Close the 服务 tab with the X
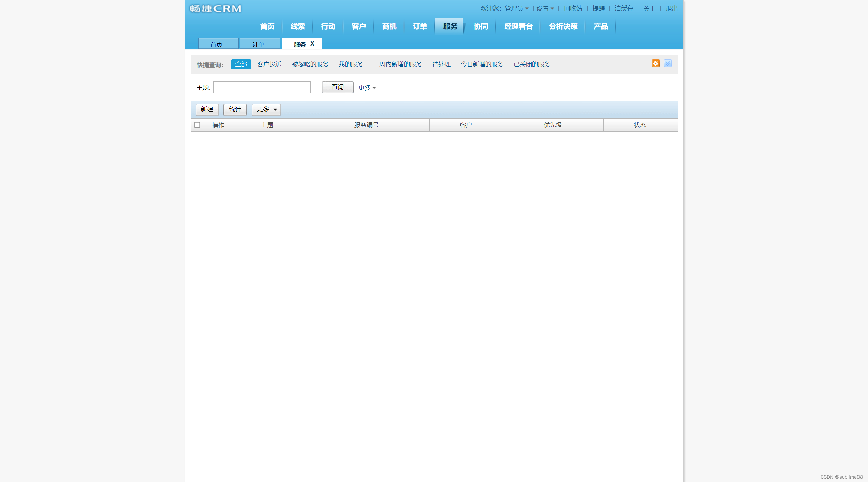 312,44
